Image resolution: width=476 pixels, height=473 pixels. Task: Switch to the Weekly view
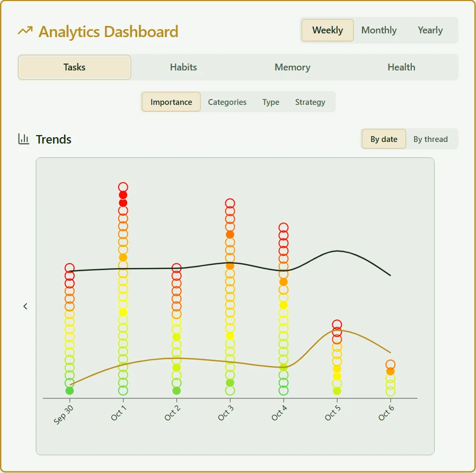coord(328,30)
